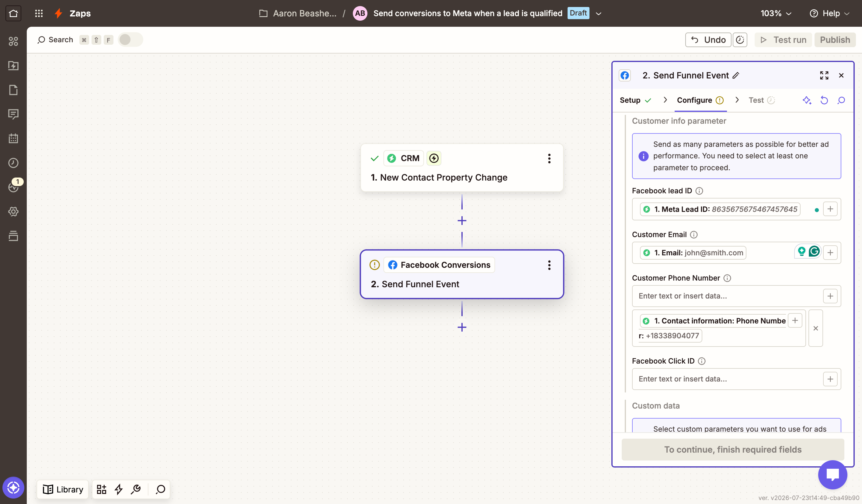
Task: Click the Test run button
Action: coord(783,40)
